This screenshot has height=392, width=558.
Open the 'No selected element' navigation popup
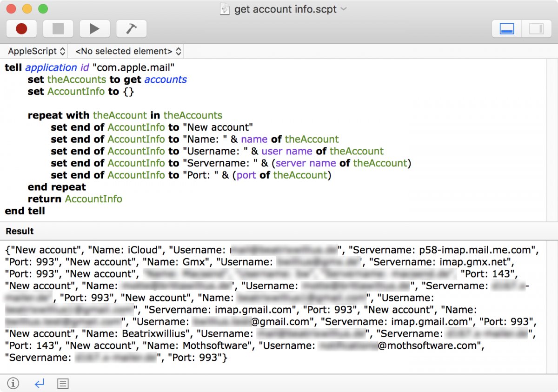(x=126, y=51)
